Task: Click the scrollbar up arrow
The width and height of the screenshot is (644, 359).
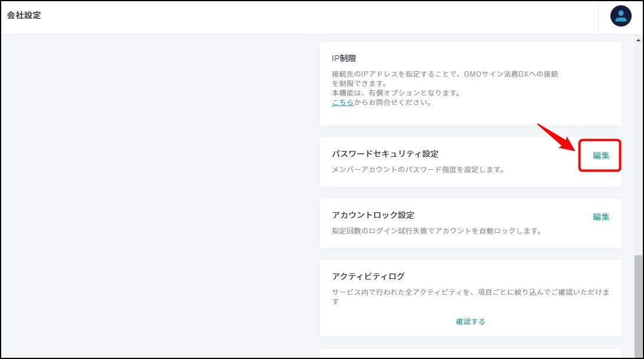Action: 638,39
